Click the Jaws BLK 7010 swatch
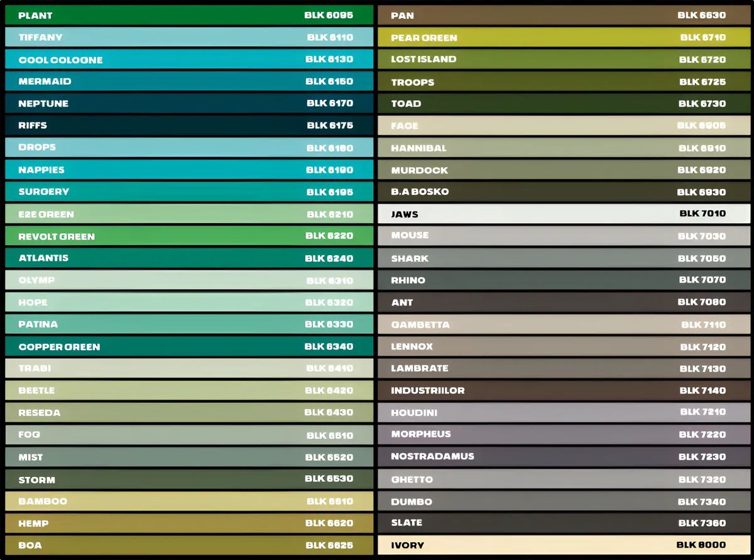The width and height of the screenshot is (754, 560). point(564,214)
